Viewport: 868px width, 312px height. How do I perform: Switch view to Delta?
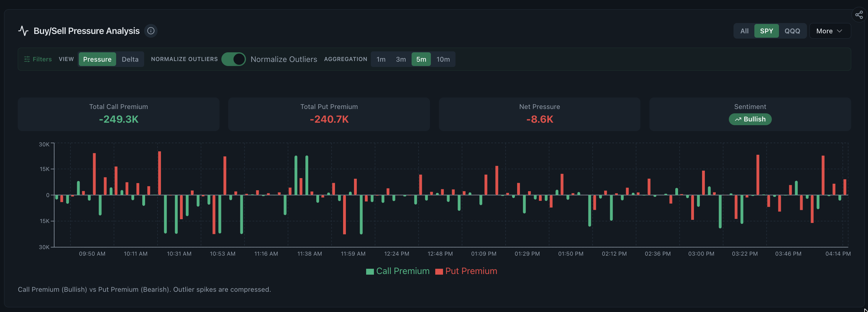click(x=130, y=59)
